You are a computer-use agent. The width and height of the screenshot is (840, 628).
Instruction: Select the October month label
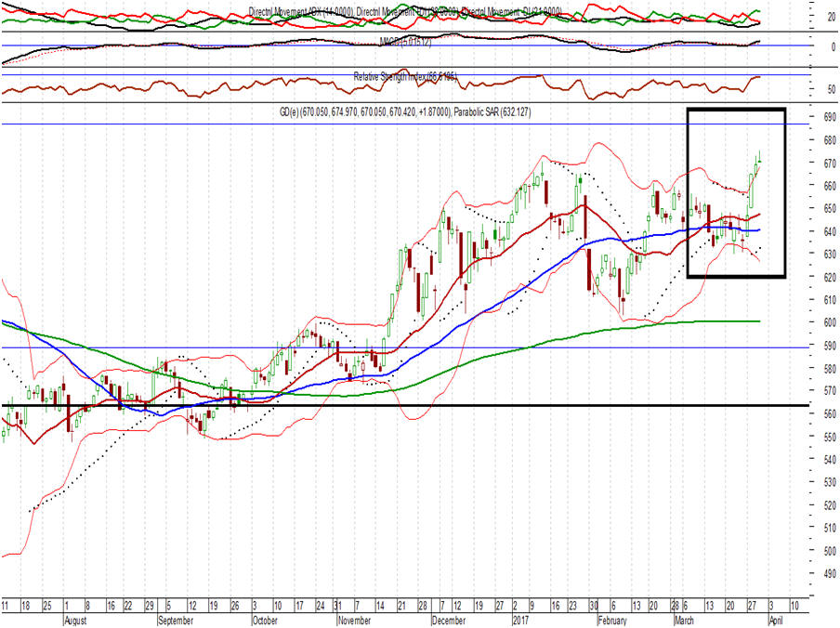(265, 621)
